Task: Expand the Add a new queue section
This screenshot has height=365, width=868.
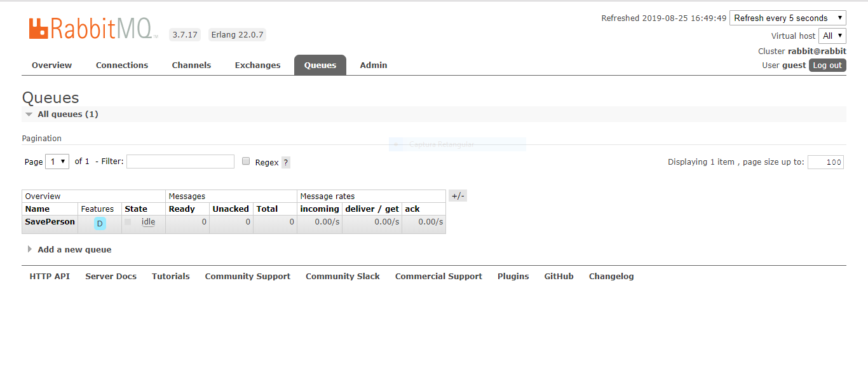Action: click(x=69, y=249)
